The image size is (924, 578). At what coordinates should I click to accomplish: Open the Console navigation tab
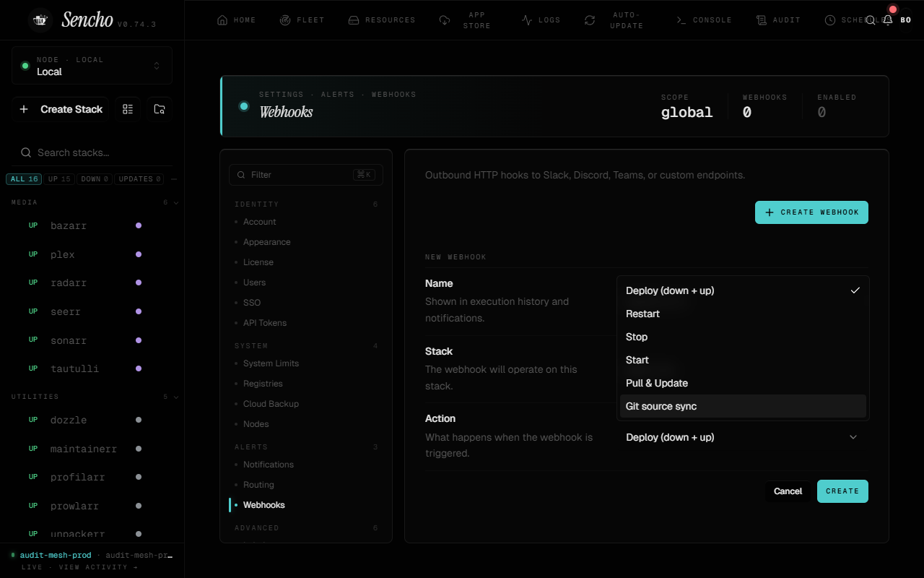click(x=704, y=20)
